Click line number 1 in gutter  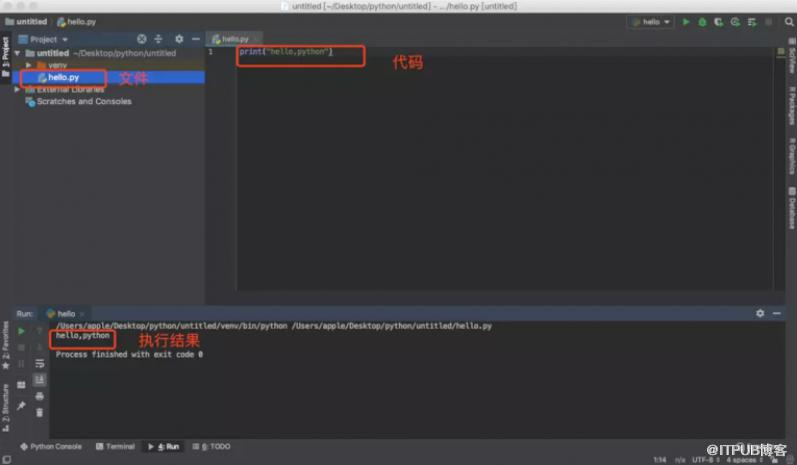click(x=210, y=52)
